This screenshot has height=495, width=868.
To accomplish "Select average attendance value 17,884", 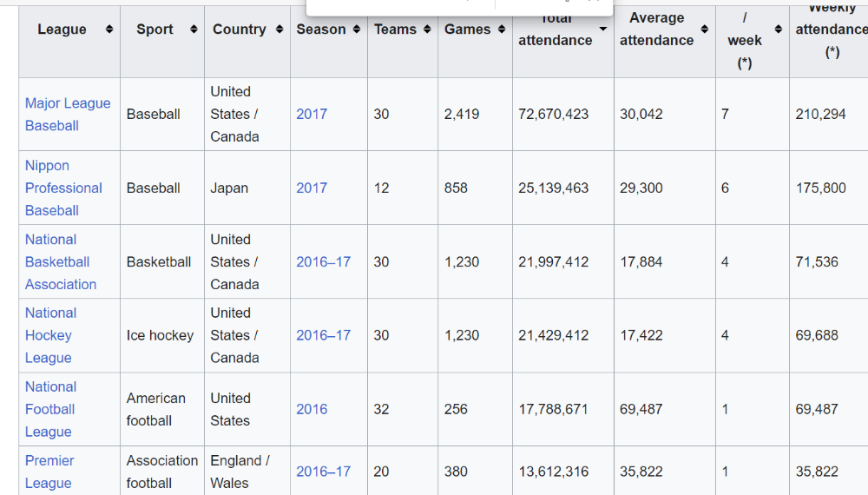I will coord(641,262).
